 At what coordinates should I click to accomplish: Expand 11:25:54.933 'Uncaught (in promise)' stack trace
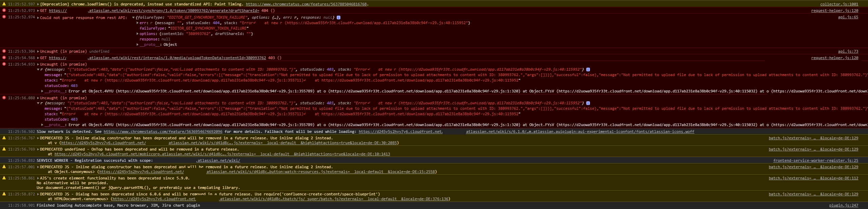click(x=38, y=65)
